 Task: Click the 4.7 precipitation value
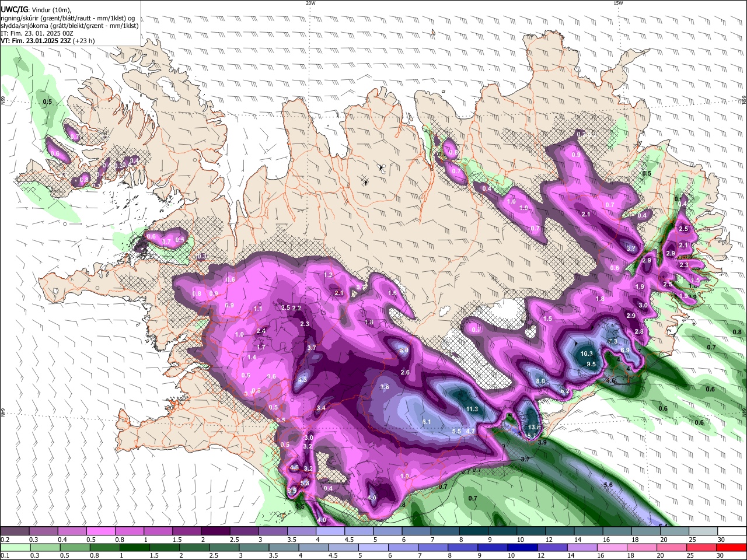click(470, 431)
